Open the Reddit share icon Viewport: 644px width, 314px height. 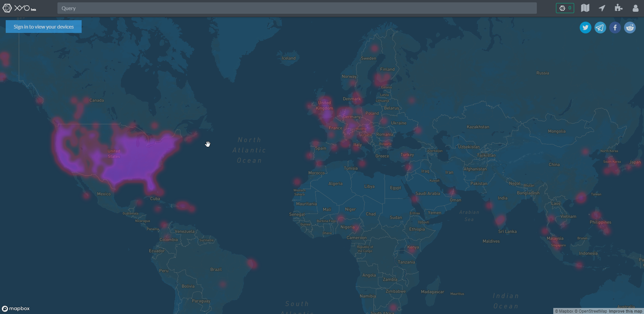pos(630,28)
